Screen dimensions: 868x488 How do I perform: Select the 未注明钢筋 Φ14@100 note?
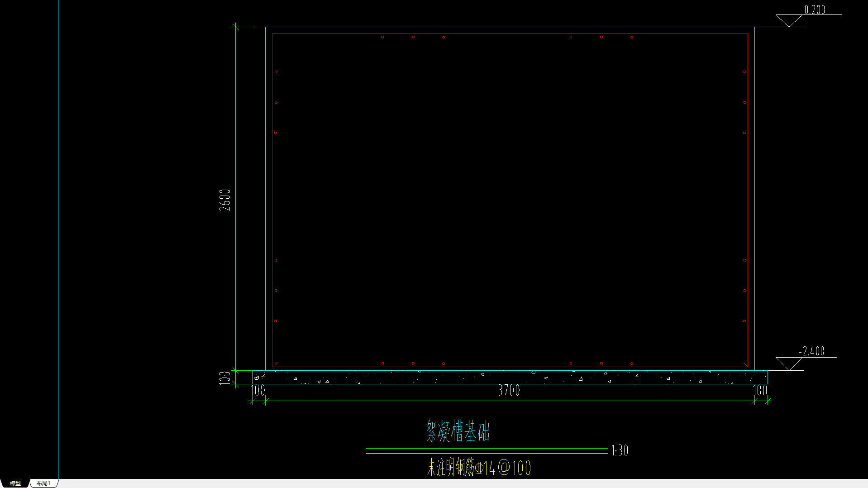click(479, 468)
